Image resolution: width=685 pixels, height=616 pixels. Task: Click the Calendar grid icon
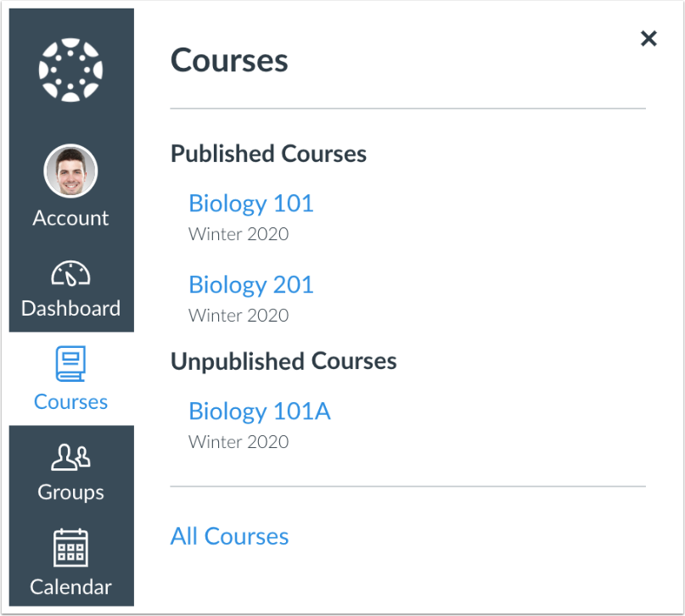70,547
